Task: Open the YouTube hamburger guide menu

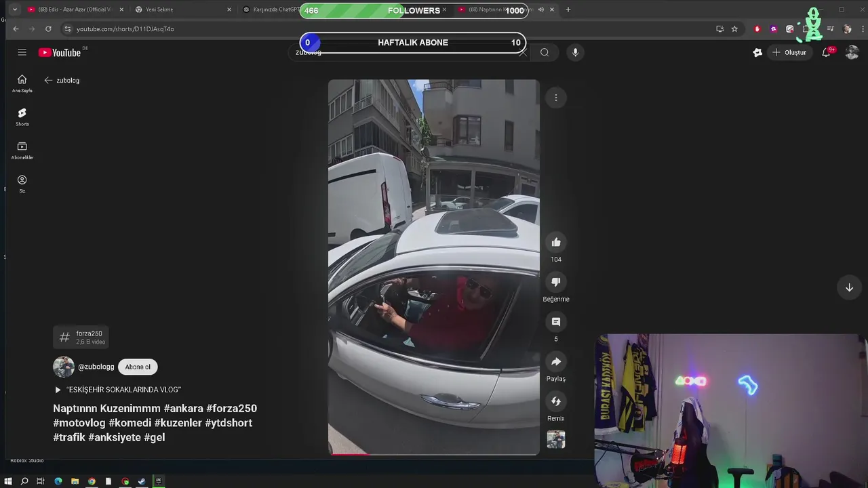Action: 22,52
